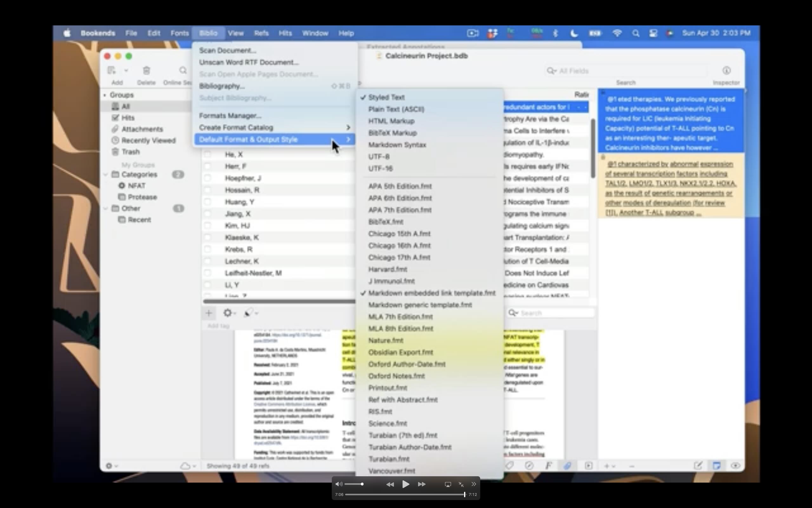Choose Unscan Word RTF Document
Viewport: 812px width, 508px height.
click(x=249, y=62)
